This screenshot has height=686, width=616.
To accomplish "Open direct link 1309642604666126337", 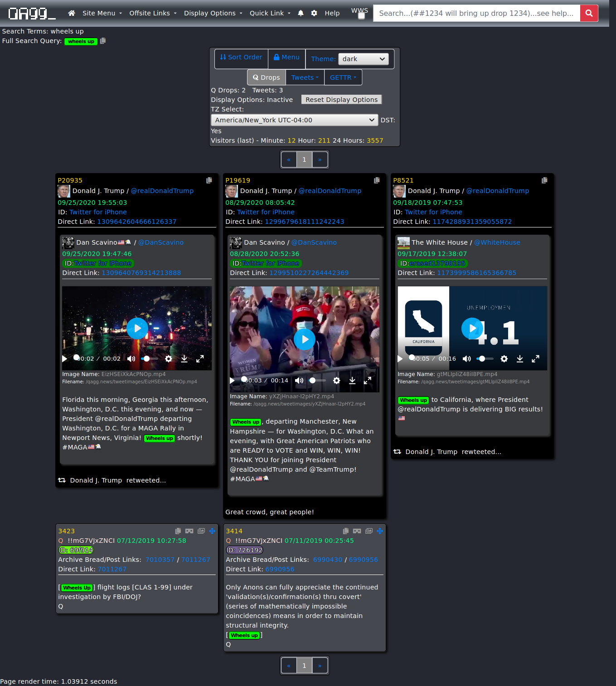I will point(137,222).
